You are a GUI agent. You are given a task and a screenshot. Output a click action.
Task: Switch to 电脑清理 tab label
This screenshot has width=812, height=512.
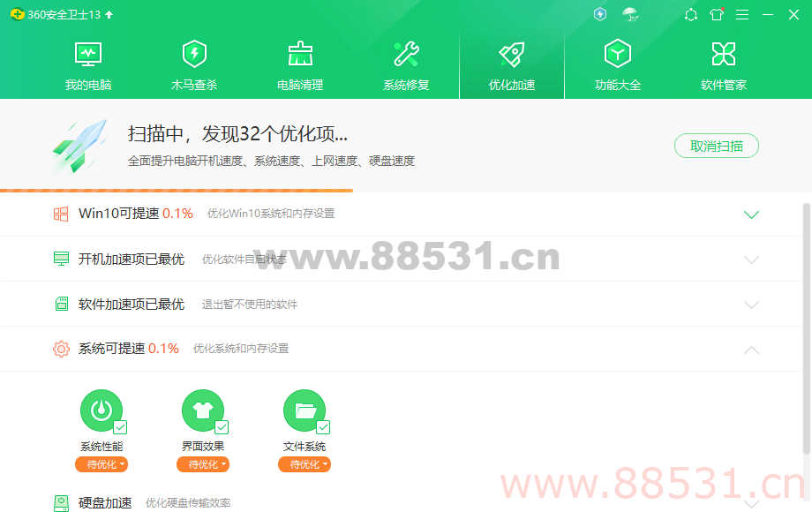point(300,85)
